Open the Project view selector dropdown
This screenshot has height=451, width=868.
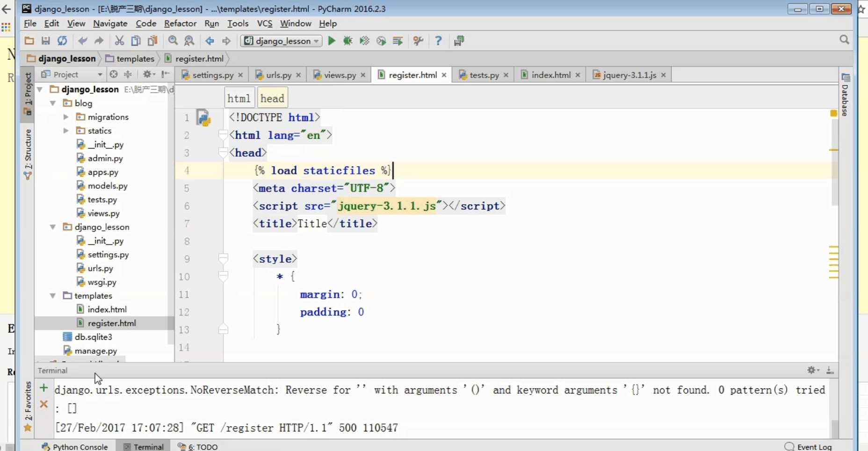click(72, 74)
